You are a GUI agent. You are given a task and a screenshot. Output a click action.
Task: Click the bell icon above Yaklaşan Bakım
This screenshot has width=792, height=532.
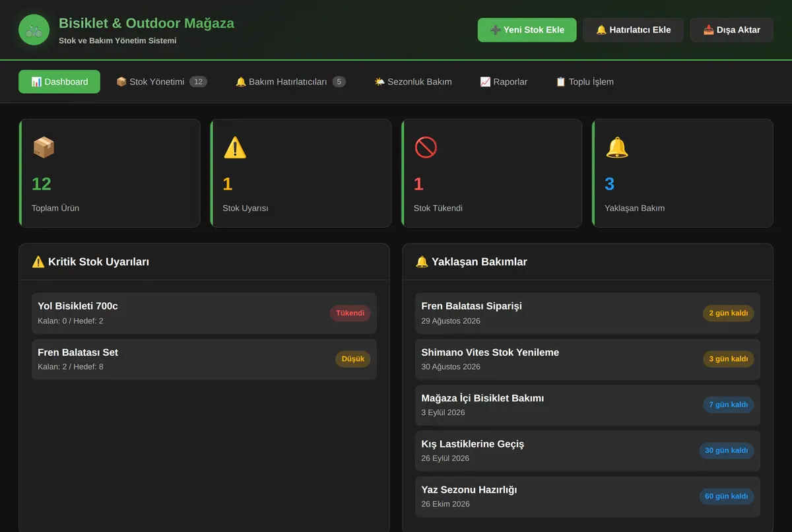pos(617,147)
